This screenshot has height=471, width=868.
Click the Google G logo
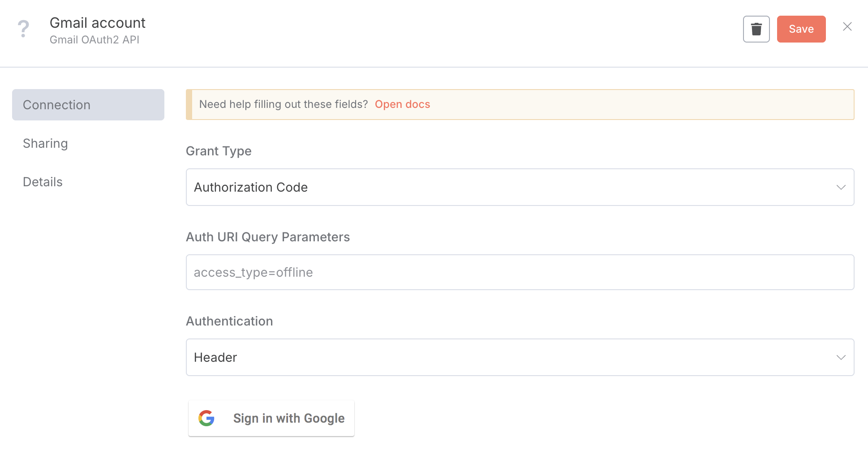tap(206, 418)
